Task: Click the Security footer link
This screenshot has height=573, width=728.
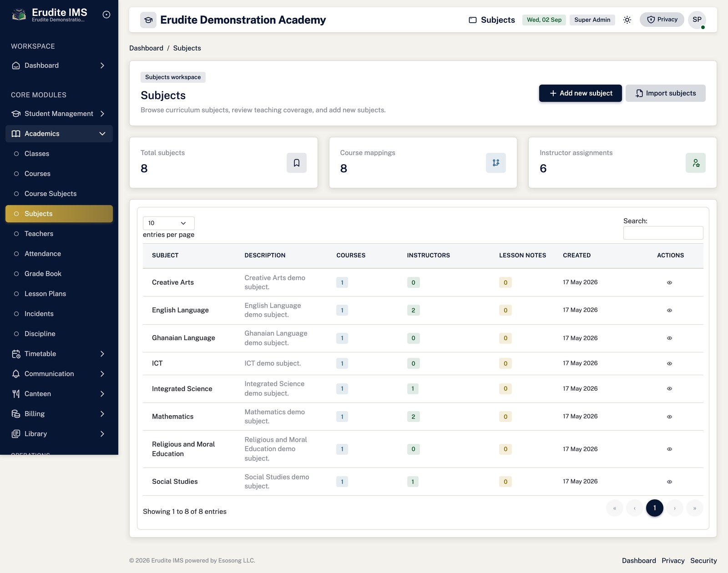Action: (703, 561)
